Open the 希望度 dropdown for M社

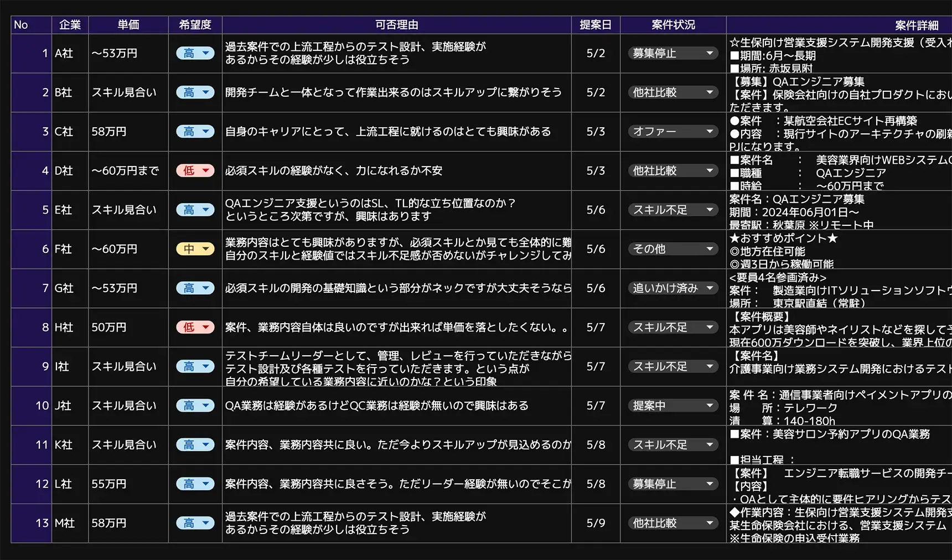(x=195, y=523)
